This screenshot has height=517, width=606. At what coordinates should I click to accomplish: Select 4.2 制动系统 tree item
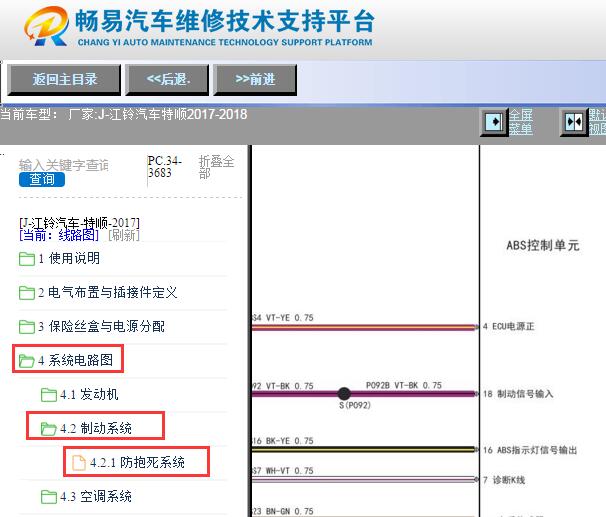95,428
